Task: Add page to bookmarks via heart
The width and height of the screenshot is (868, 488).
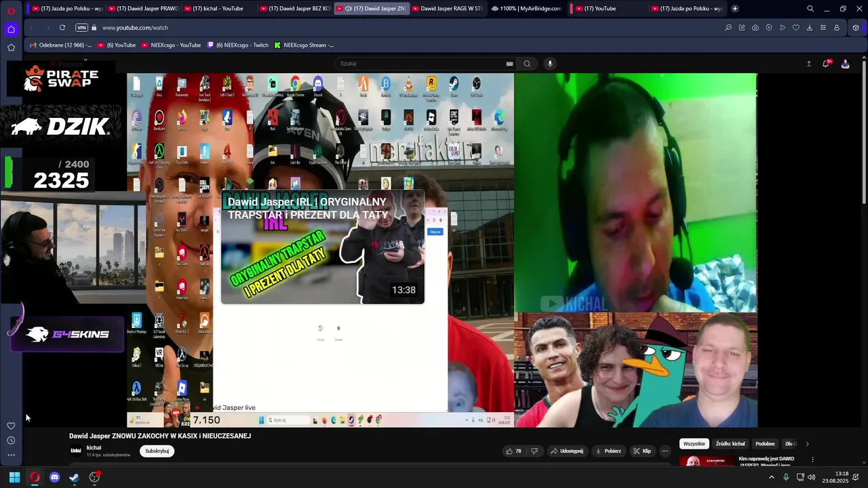Action: coord(796,28)
